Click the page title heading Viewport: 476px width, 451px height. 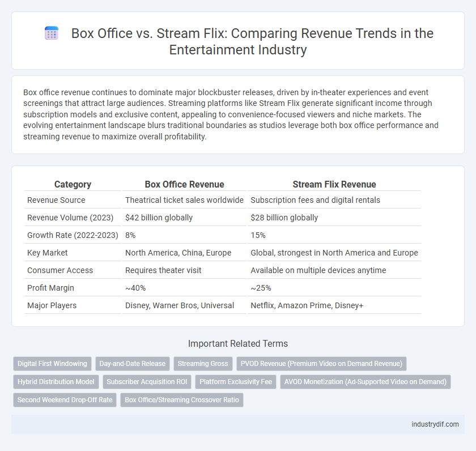pyautogui.click(x=252, y=41)
